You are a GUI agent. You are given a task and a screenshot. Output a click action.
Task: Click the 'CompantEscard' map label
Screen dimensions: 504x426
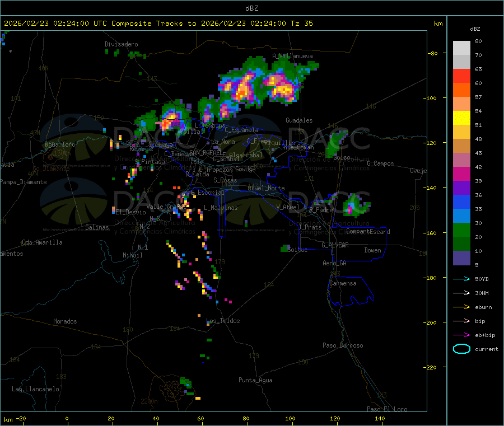pyautogui.click(x=368, y=231)
